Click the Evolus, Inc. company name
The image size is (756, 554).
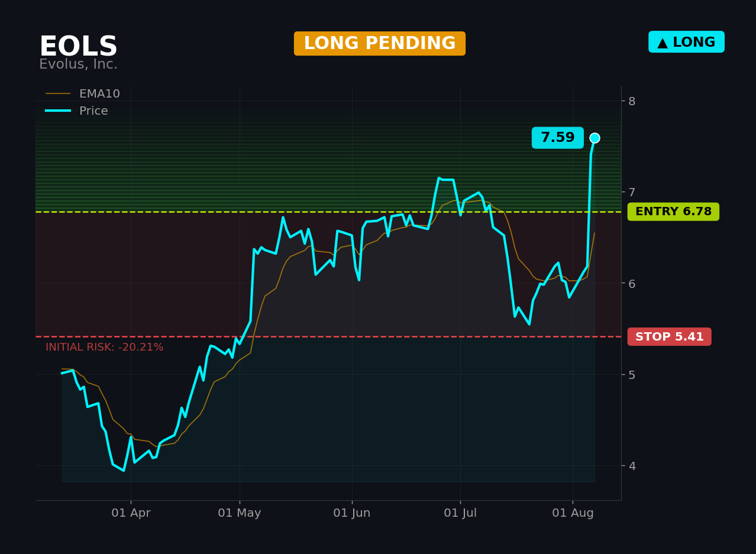[78, 64]
